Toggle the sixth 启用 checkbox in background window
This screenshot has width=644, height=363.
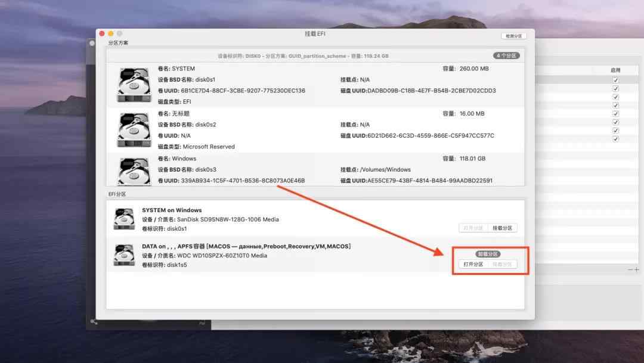point(615,122)
